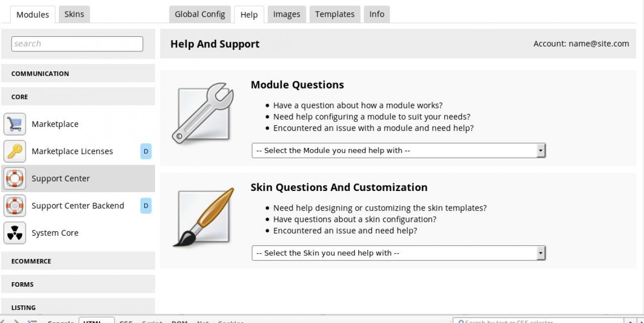The width and height of the screenshot is (644, 323).
Task: Expand the Ecommerce category
Action: coord(78,261)
